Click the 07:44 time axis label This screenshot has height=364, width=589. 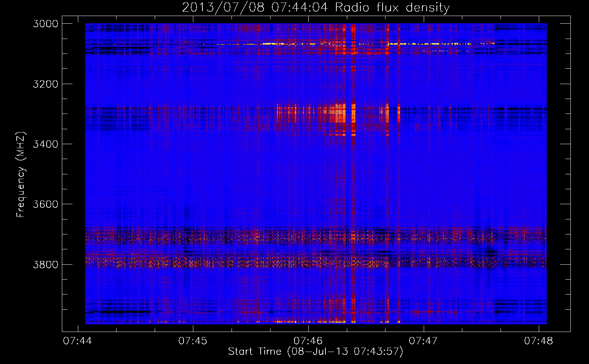[78, 341]
